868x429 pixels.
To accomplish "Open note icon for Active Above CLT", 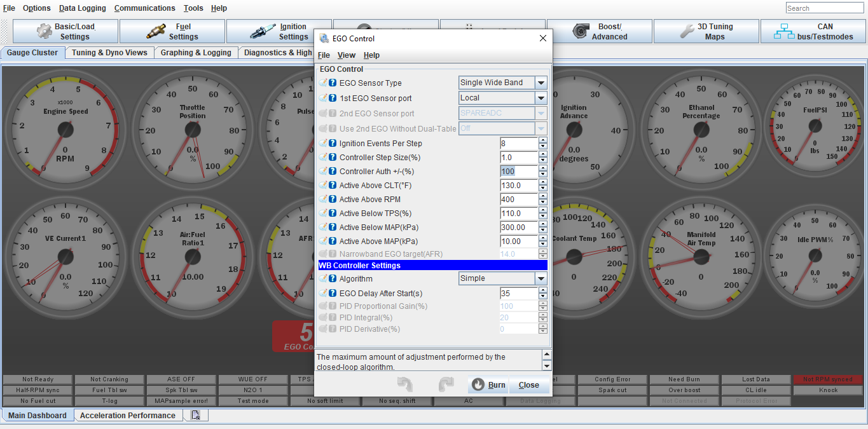I will point(323,186).
